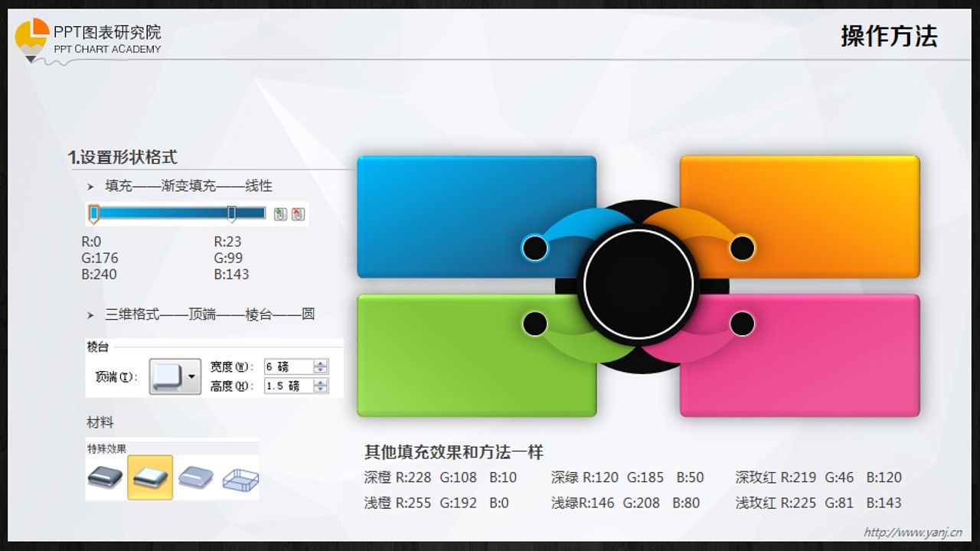Increase the 宽度 width spinner
This screenshot has height=551, width=980.
point(321,363)
